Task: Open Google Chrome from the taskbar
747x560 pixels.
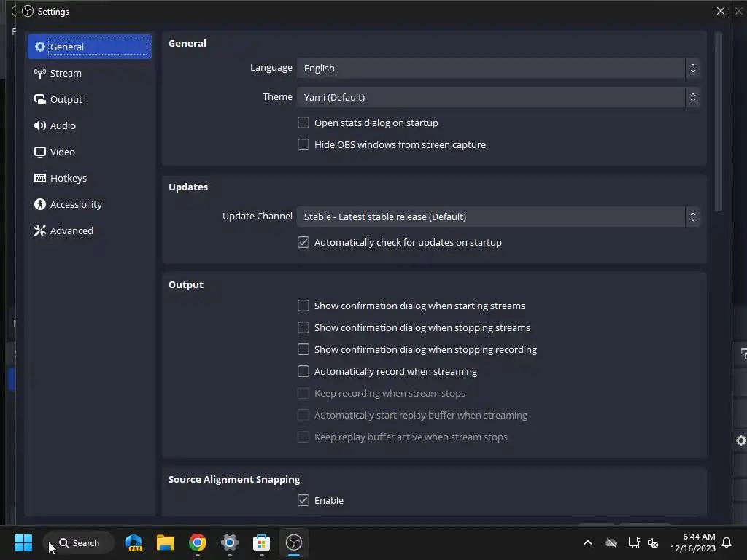Action: coord(197,542)
